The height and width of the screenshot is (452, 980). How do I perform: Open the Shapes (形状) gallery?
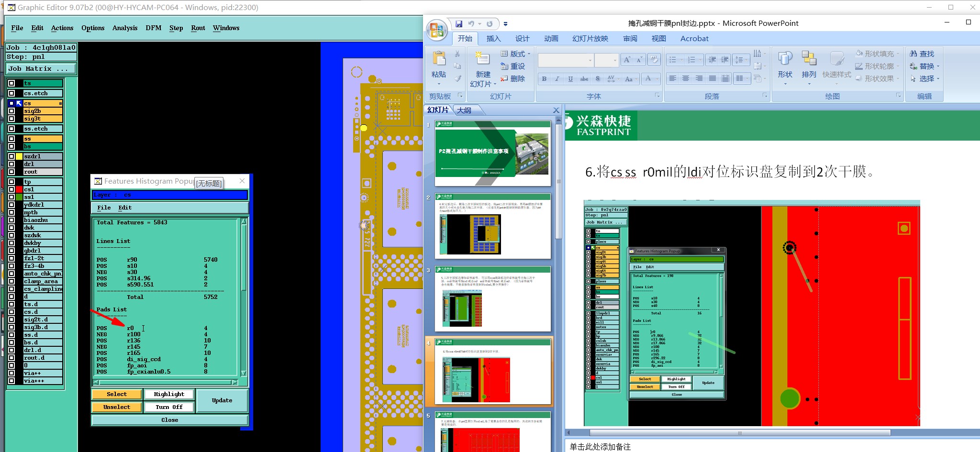(x=785, y=59)
